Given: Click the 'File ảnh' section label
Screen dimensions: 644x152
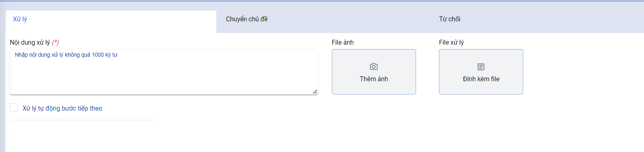Looking at the screenshot, I should click(x=343, y=42).
